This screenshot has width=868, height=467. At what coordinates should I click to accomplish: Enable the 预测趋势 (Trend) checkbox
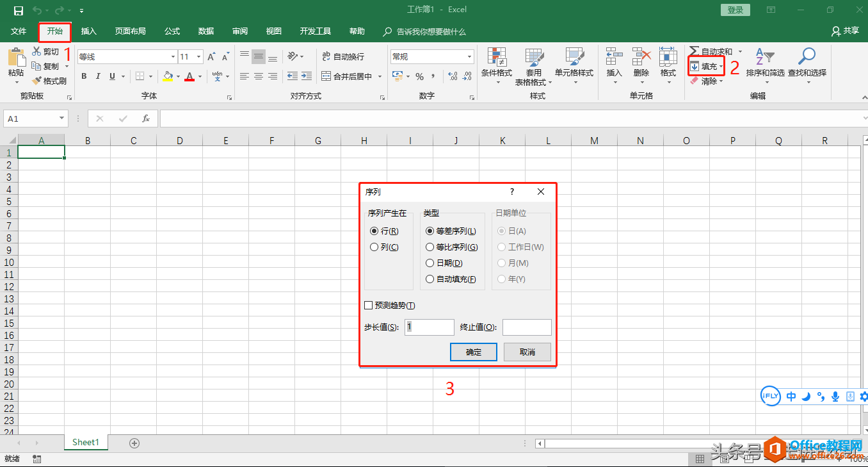click(368, 306)
